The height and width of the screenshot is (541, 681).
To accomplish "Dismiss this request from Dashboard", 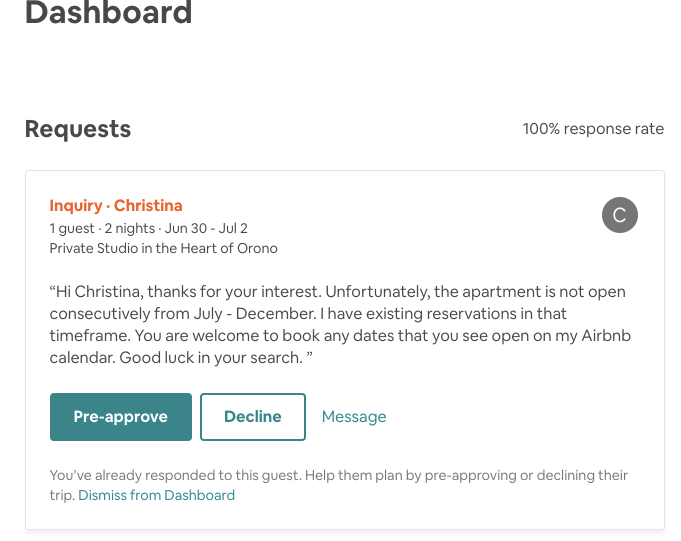I will point(156,495).
